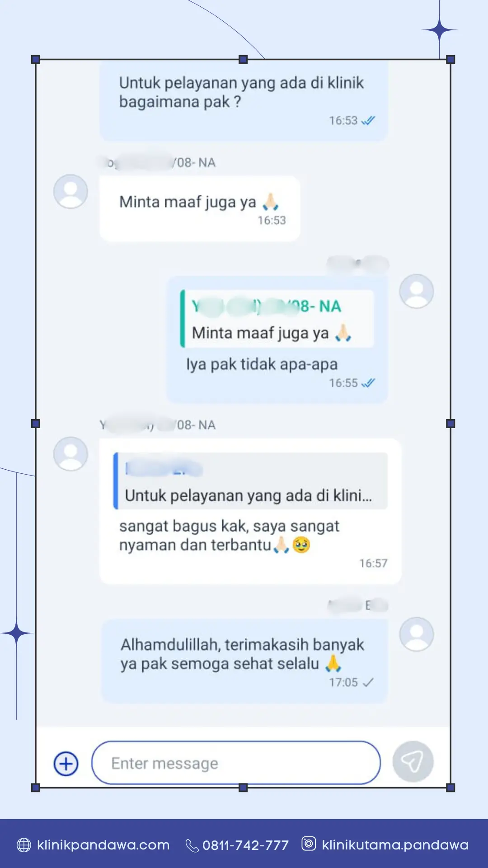Open avatar beside 'Iya pak tidak apa-apa' reply
The height and width of the screenshot is (868, 488).
417,291
